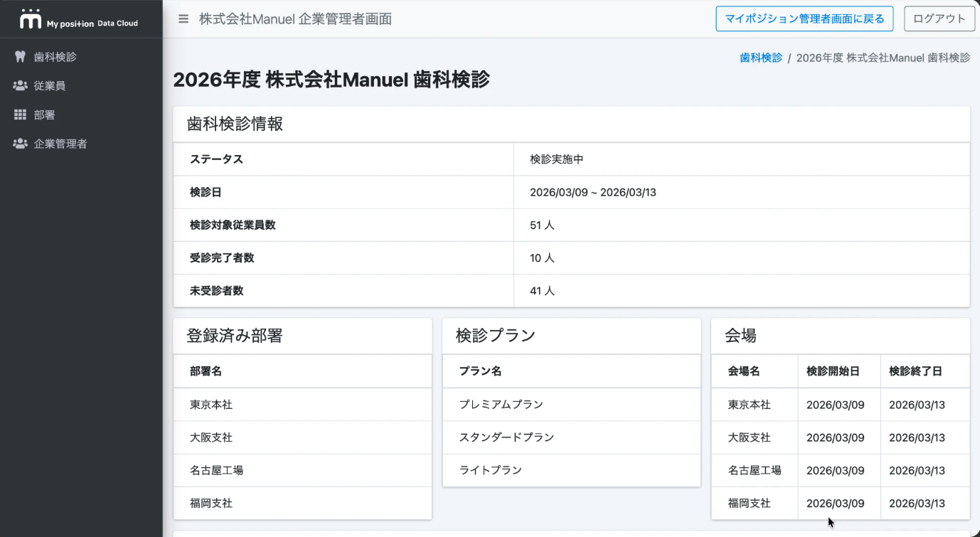
Task: Select the スタンダードプラン row
Action: coord(571,437)
